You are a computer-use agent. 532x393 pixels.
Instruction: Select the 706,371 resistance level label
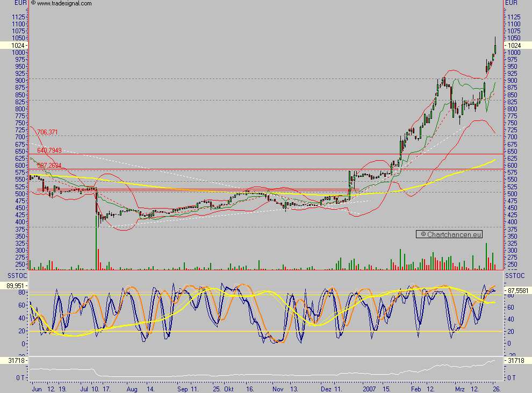tap(48, 131)
